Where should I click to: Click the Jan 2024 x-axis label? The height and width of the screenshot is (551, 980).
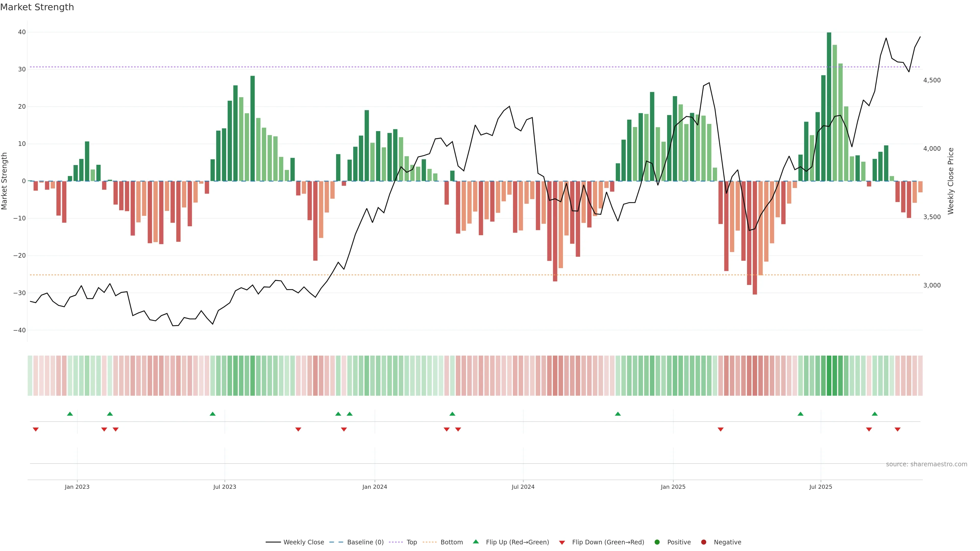coord(375,487)
